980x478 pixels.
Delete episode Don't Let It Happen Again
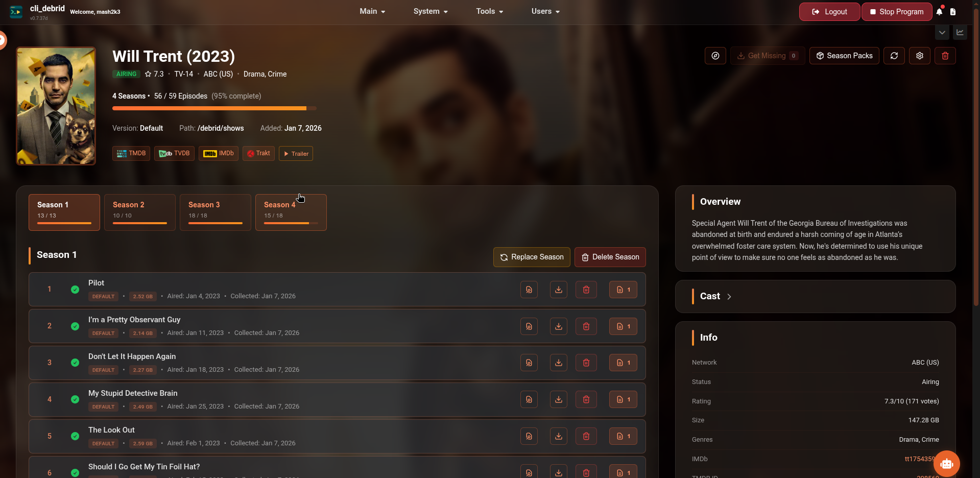[586, 363]
